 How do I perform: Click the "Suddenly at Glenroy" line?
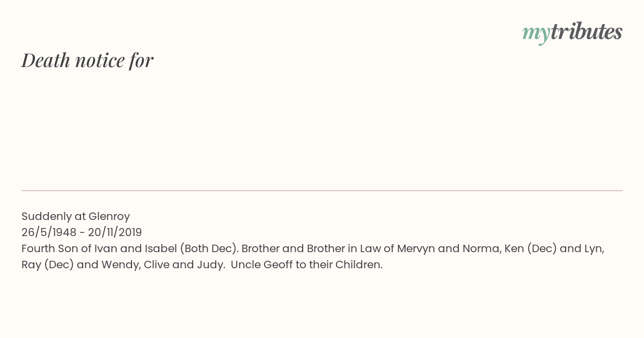[x=76, y=216]
